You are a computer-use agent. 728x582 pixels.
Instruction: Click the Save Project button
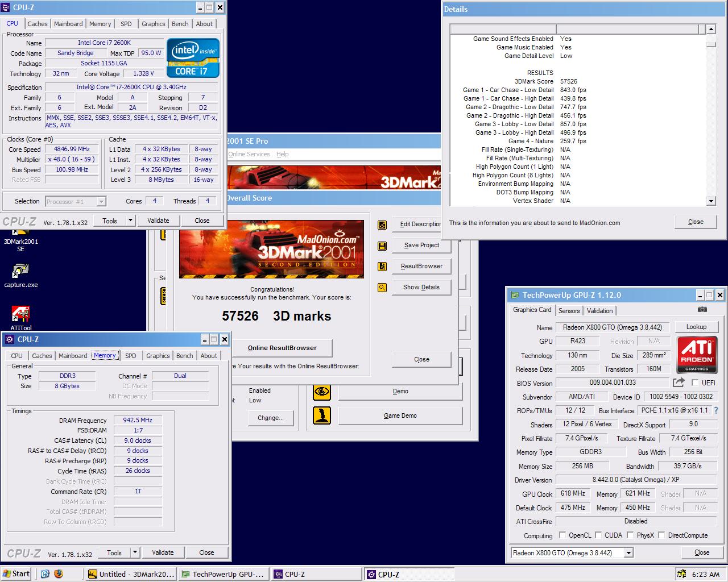tap(421, 245)
